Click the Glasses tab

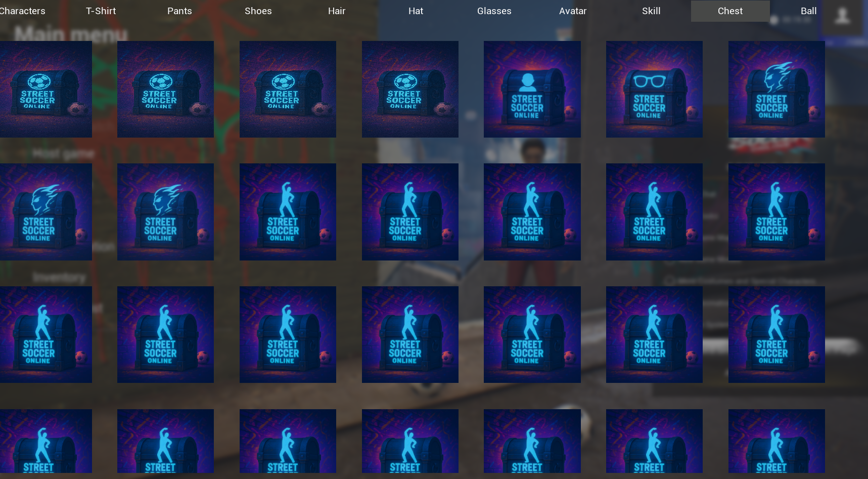click(x=494, y=11)
